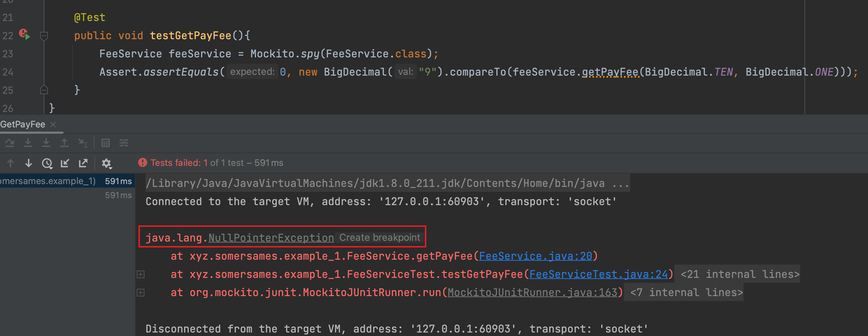Expand plus box beside MockitoJUnitRunner stack line
This screenshot has width=868, height=336.
141,293
